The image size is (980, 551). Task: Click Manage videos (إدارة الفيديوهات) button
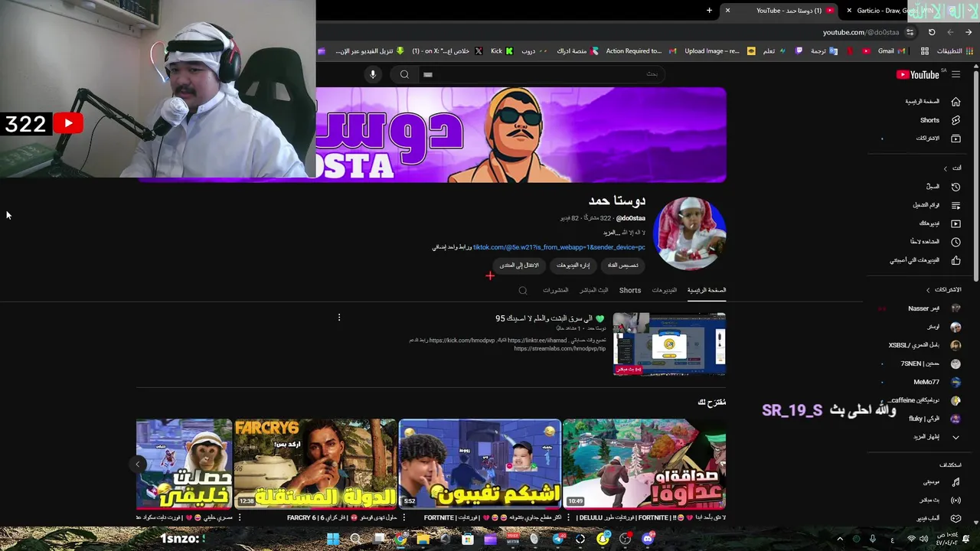point(573,266)
